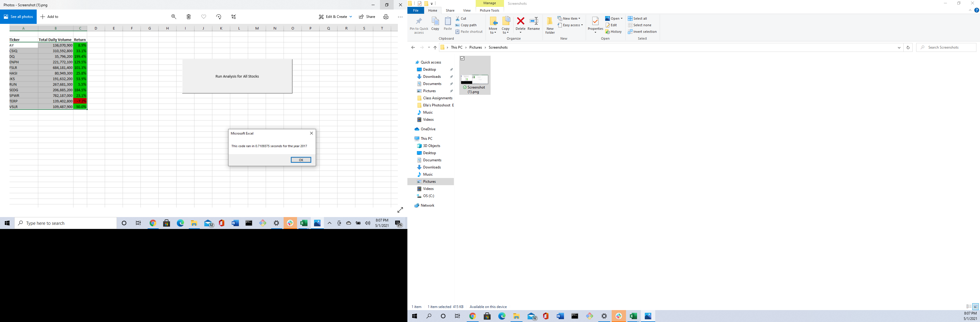Switch to the View ribbon tab
The image size is (980, 322).
click(467, 10)
